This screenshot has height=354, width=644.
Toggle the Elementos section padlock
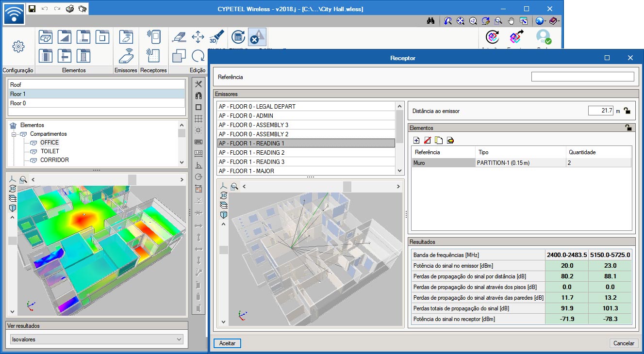pyautogui.click(x=628, y=128)
